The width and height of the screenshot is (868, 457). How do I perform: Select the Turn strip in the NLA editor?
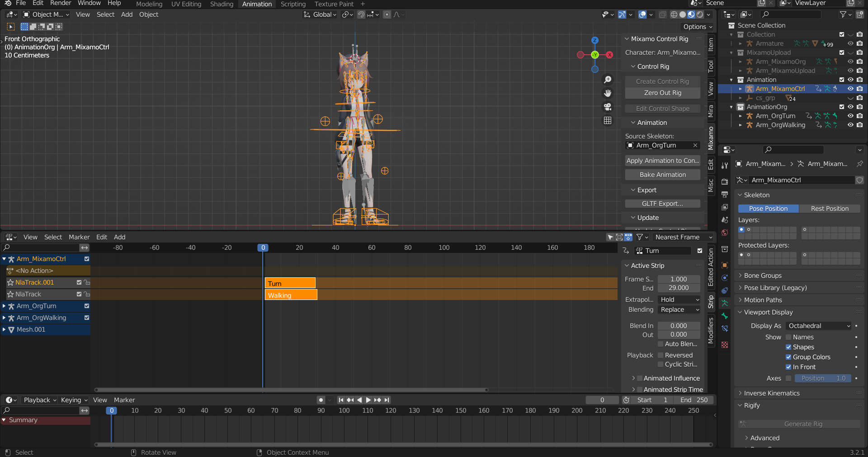(x=289, y=283)
